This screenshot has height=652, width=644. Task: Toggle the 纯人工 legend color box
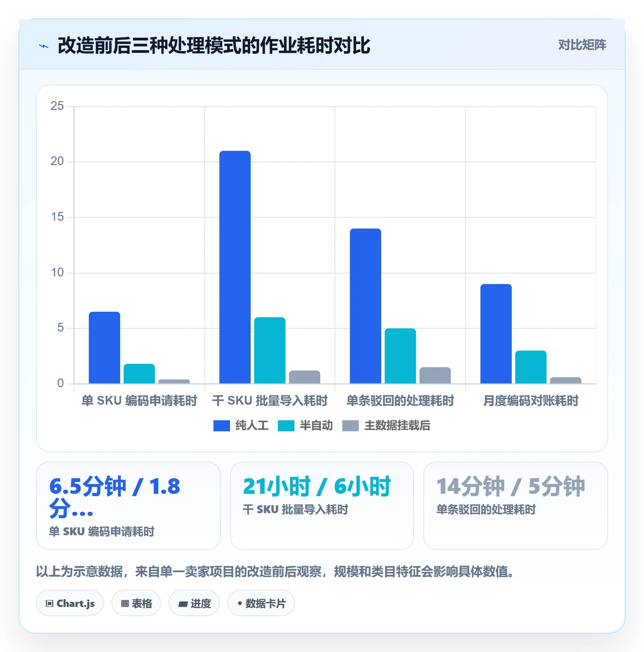pos(222,426)
